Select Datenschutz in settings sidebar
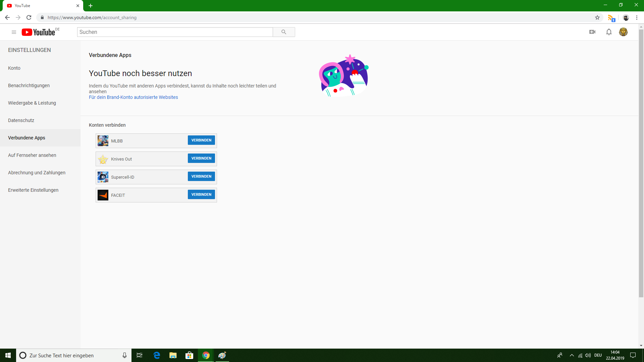The height and width of the screenshot is (362, 644). pos(21,120)
